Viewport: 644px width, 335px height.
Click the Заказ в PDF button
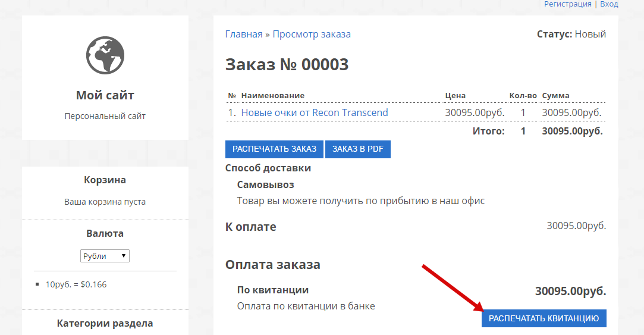(357, 149)
